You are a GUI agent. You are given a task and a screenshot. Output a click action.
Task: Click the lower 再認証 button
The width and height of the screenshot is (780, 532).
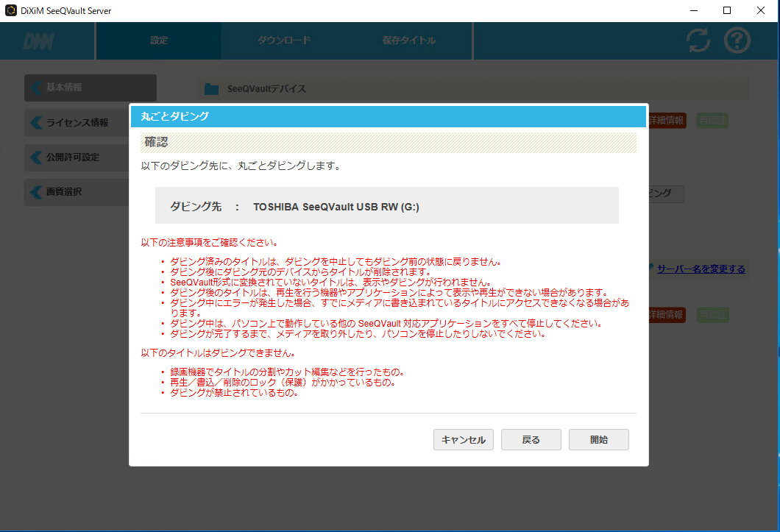(x=712, y=315)
